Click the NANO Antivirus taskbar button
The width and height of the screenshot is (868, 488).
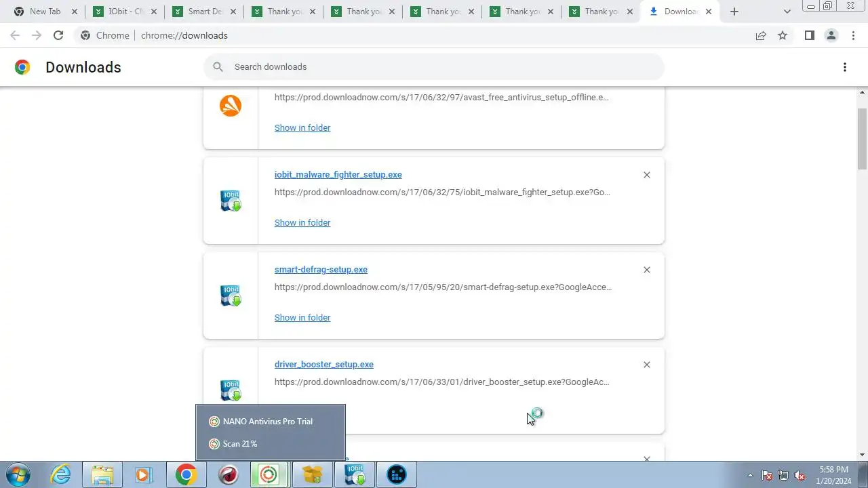269,474
